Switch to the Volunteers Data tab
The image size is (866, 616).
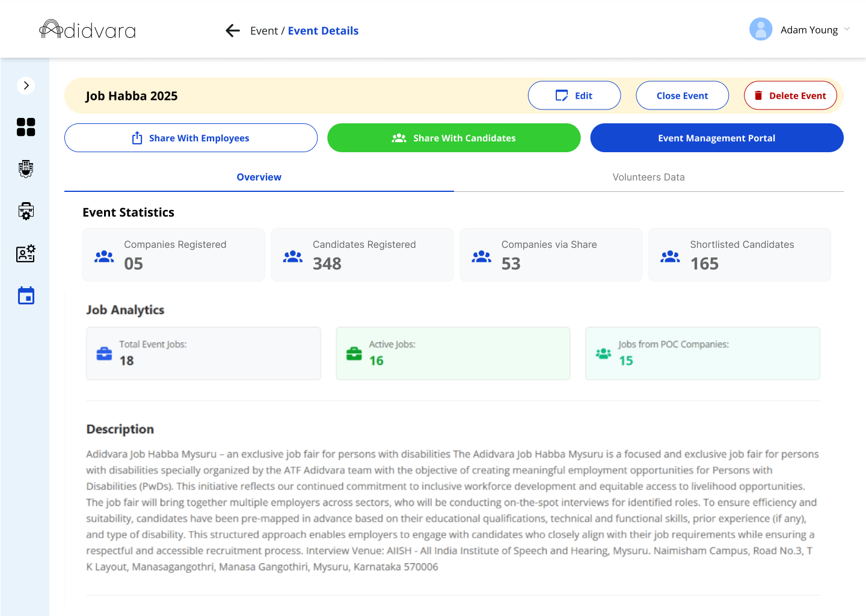coord(649,177)
